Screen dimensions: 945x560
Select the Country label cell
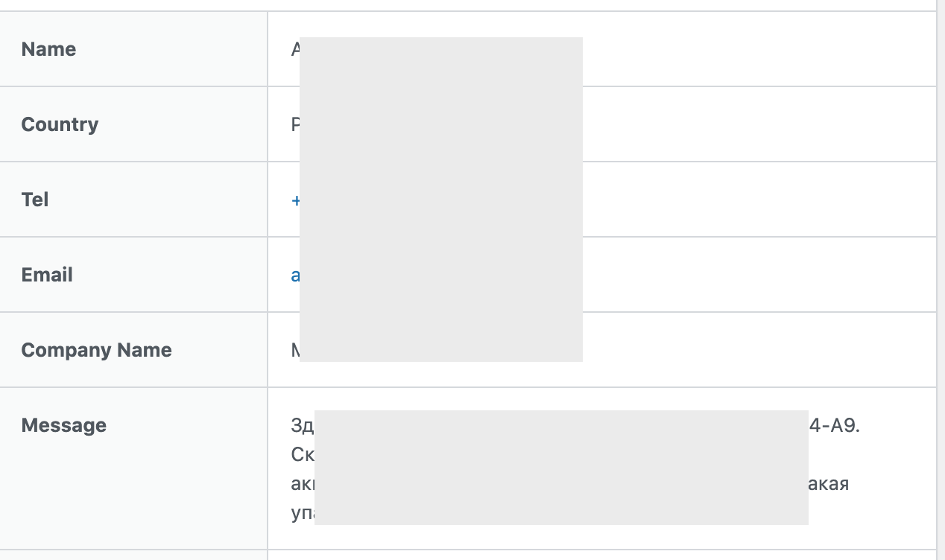pyautogui.click(x=60, y=124)
